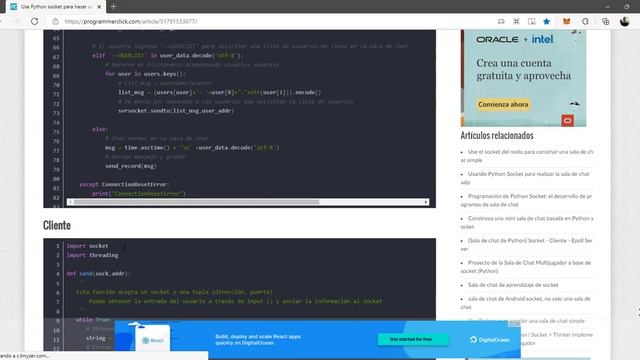This screenshot has width=640, height=360.
Task: Click the red Oracle logo on ad
Action: [567, 120]
